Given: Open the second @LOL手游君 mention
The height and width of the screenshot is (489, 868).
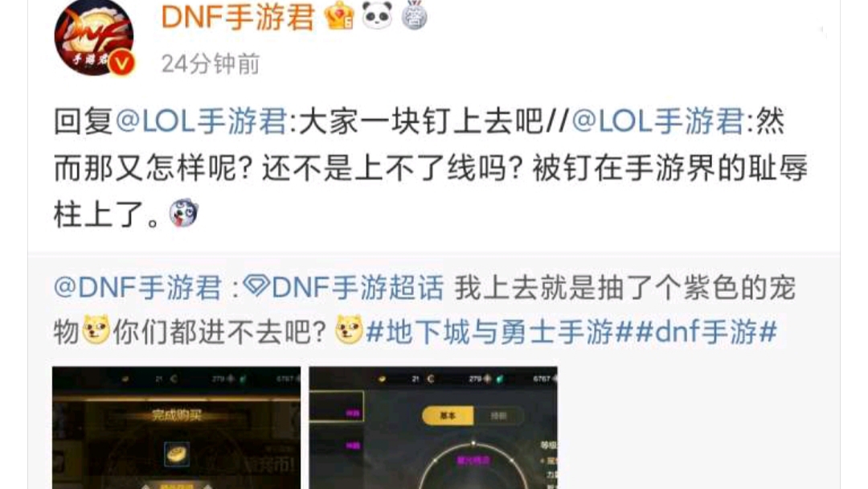Looking at the screenshot, I should coord(657,121).
